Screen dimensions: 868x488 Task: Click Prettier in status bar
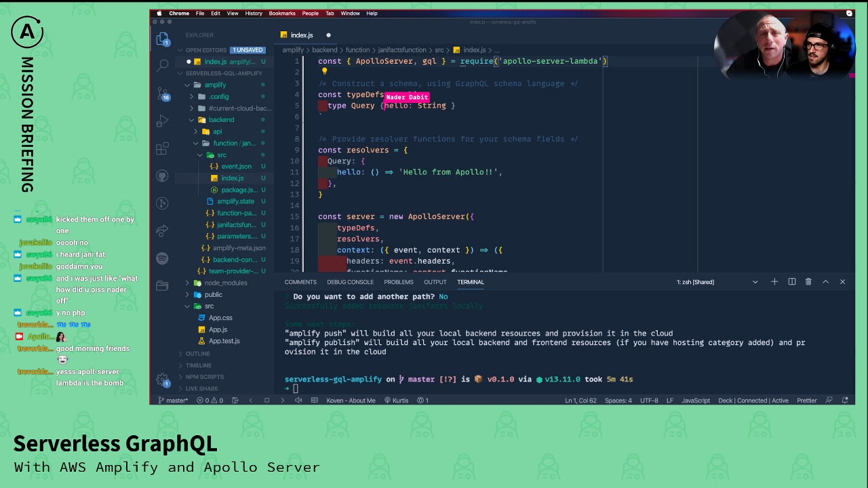806,401
